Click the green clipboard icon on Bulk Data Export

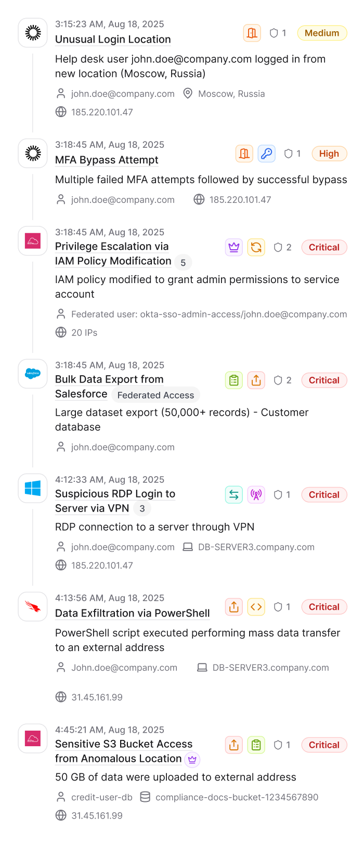[x=234, y=380]
